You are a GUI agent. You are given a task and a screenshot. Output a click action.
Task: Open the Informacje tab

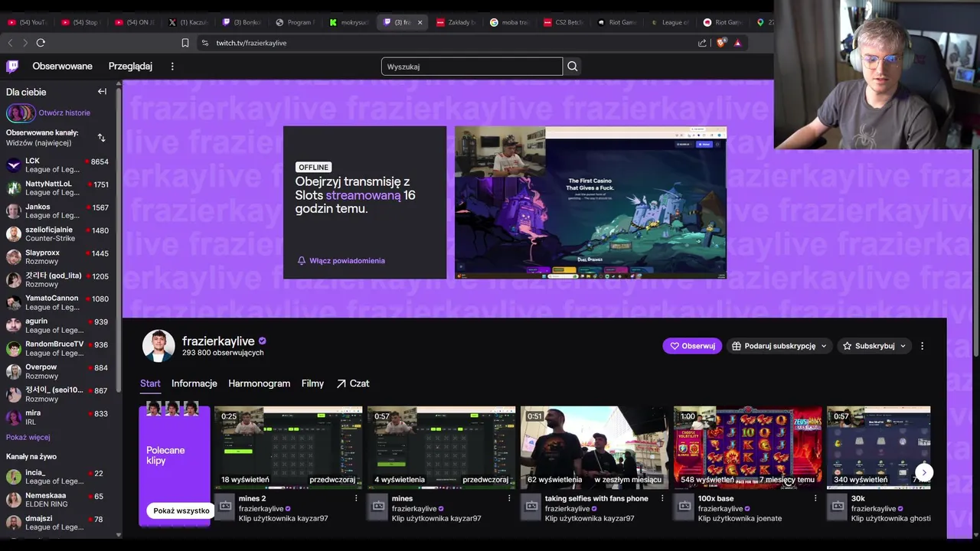click(194, 383)
